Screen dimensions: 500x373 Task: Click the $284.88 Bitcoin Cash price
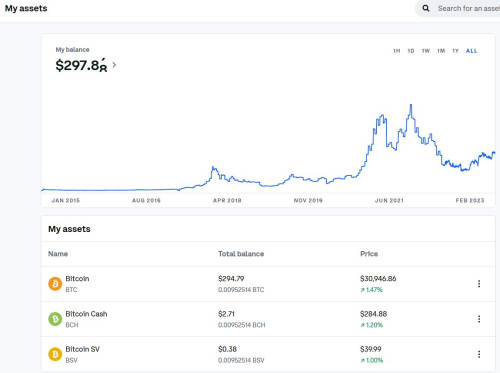click(x=373, y=314)
